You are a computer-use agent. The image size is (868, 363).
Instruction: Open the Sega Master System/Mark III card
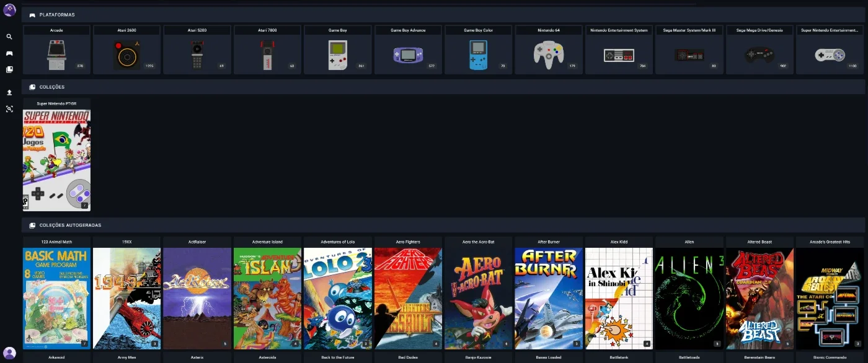[689, 50]
